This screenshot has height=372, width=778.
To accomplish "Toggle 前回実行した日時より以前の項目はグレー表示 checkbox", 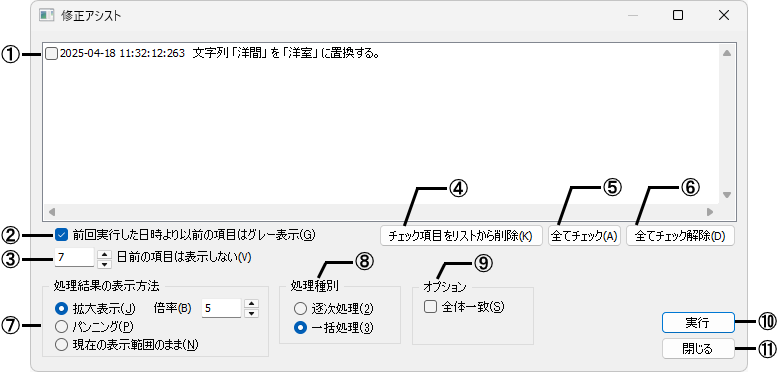I will [x=62, y=234].
